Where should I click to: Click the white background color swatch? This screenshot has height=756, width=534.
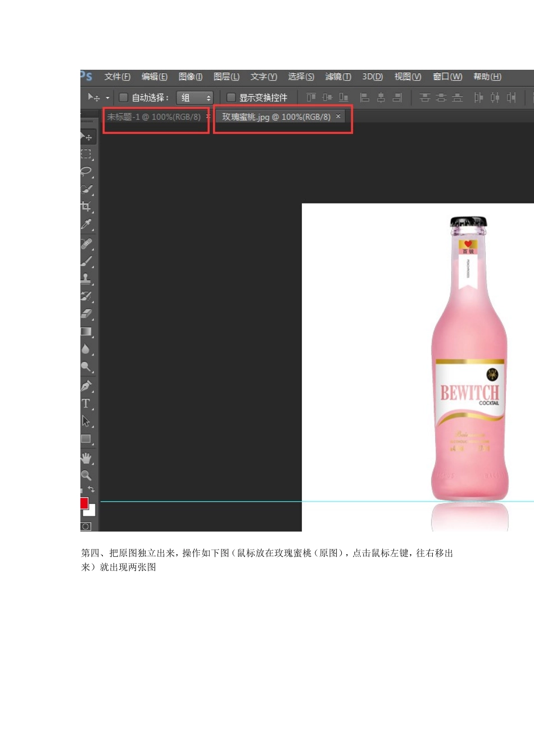[x=91, y=511]
